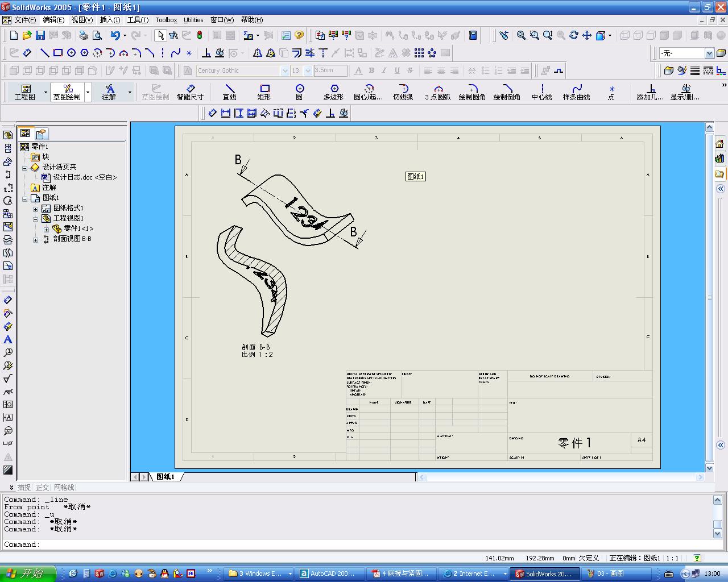Open the Undo history dropdown arrow
Screen dimensions: 728x582
pyautogui.click(x=125, y=35)
